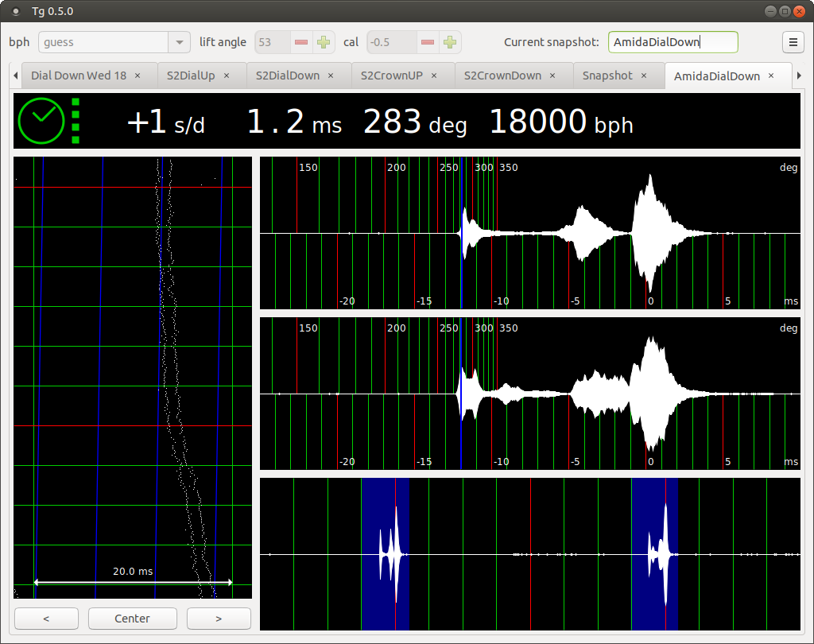This screenshot has height=644, width=814.
Task: Close the S2DialUp tab
Action: coord(227,76)
